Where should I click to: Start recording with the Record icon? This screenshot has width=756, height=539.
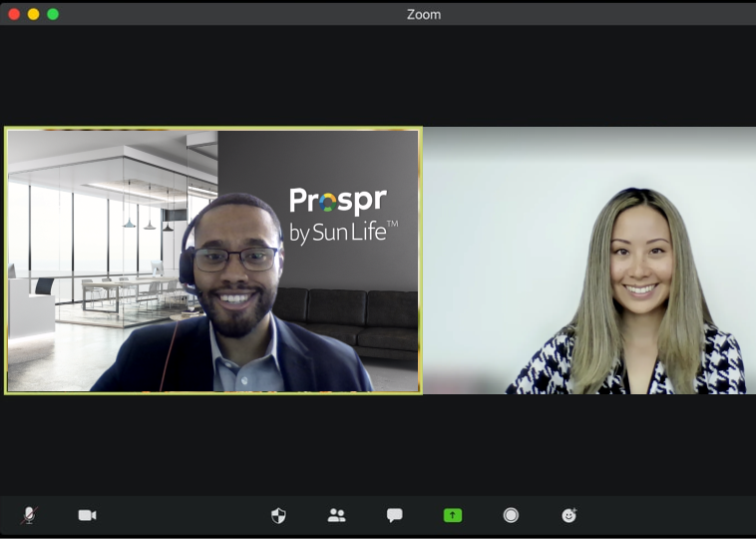pyautogui.click(x=511, y=515)
